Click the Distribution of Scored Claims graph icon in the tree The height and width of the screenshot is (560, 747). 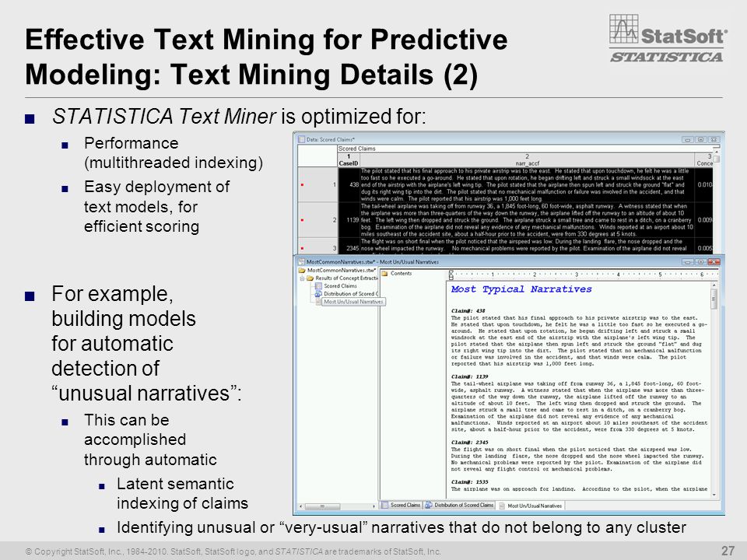pos(319,294)
